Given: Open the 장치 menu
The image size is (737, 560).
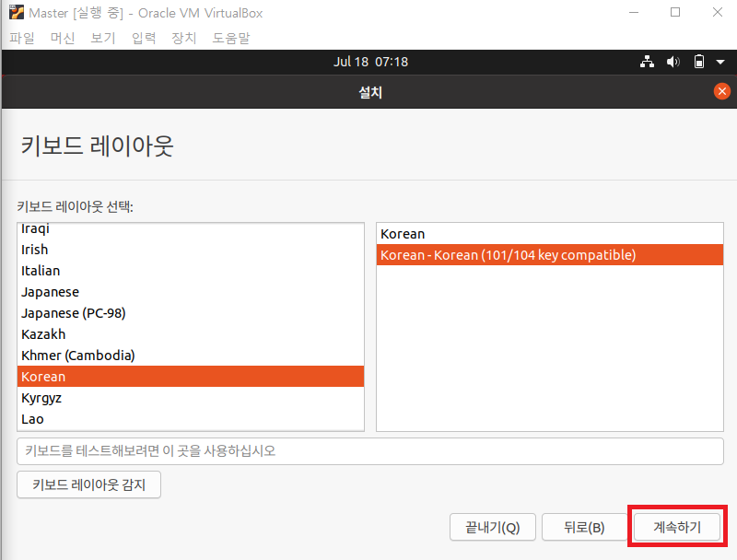Looking at the screenshot, I should 183,38.
